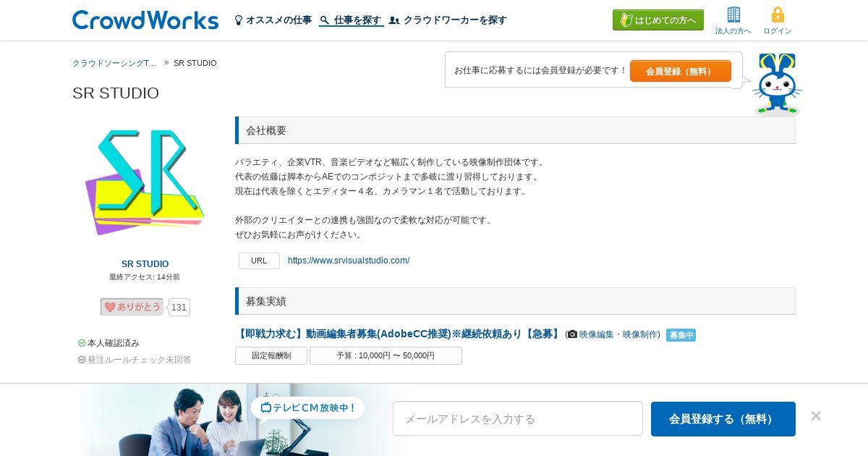Click the 固定報酬制 label
This screenshot has width=868, height=456.
(271, 355)
